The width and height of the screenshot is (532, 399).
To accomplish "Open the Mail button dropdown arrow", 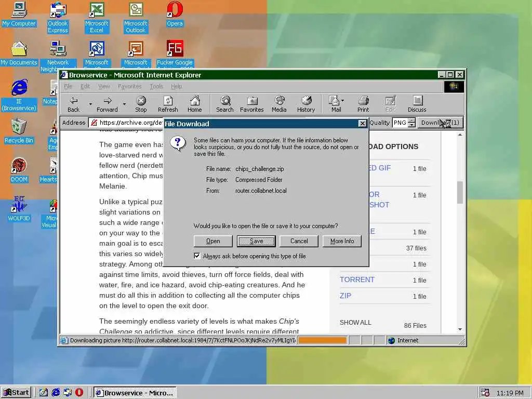I will pyautogui.click(x=343, y=101).
